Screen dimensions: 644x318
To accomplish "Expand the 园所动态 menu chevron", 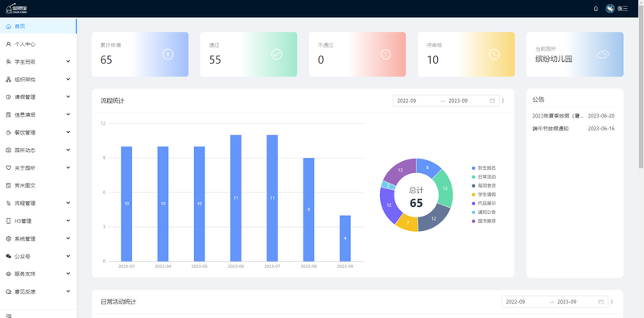I will [x=68, y=150].
